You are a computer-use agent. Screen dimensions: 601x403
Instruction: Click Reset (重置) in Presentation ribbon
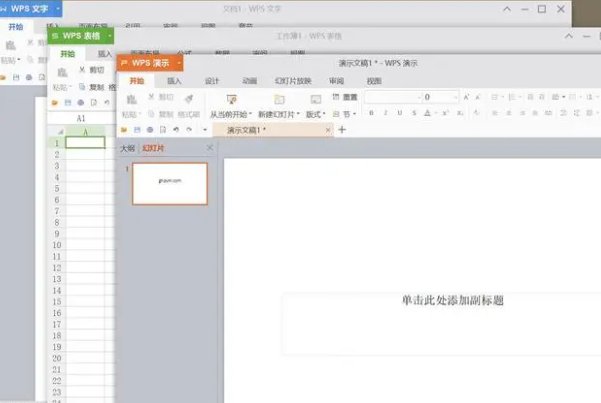[345, 97]
